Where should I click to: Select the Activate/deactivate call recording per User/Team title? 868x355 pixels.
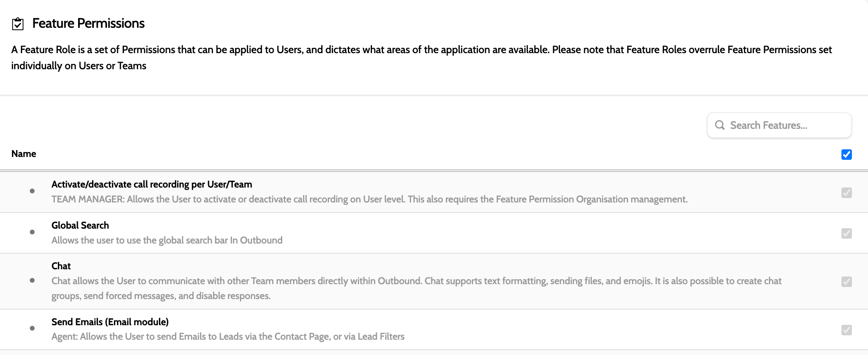click(152, 184)
